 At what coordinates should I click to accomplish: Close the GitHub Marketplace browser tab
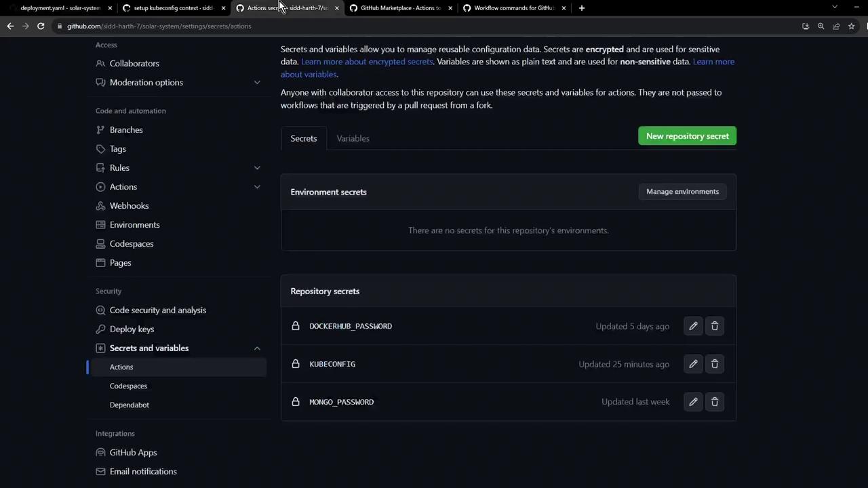[450, 8]
